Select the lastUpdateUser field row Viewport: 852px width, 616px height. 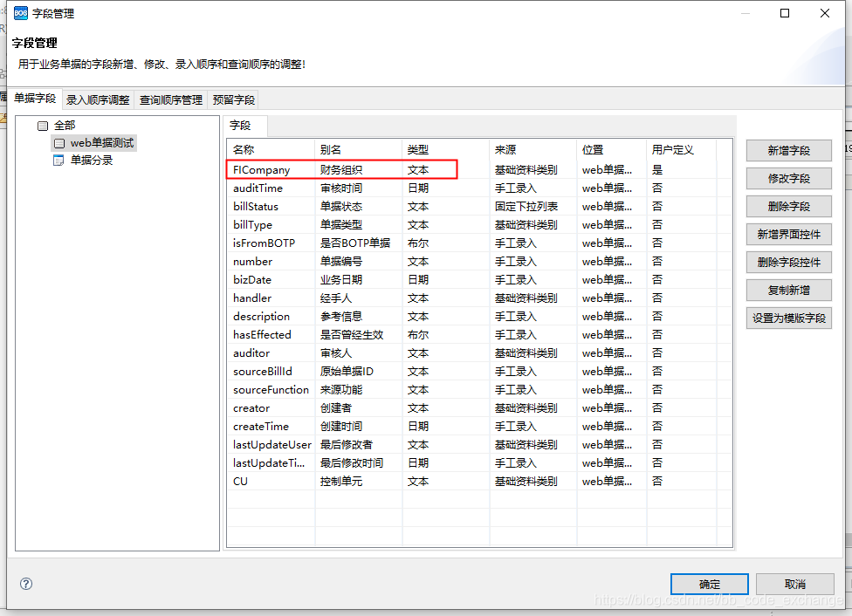pyautogui.click(x=480, y=445)
